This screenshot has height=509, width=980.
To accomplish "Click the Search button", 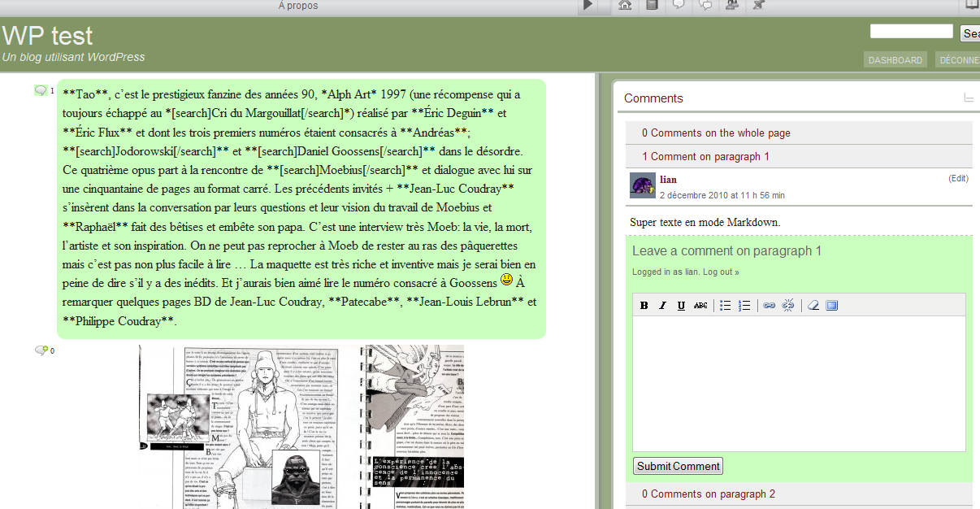I will 970,33.
